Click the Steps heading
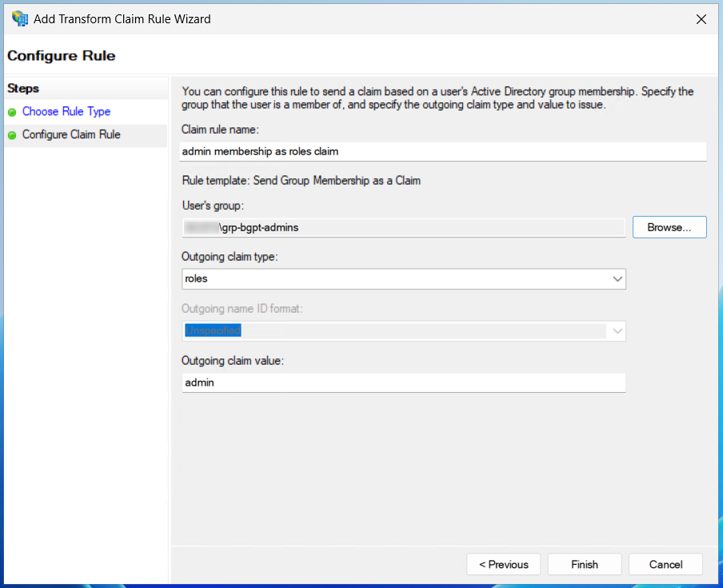Viewport: 723px width, 588px height. [23, 89]
